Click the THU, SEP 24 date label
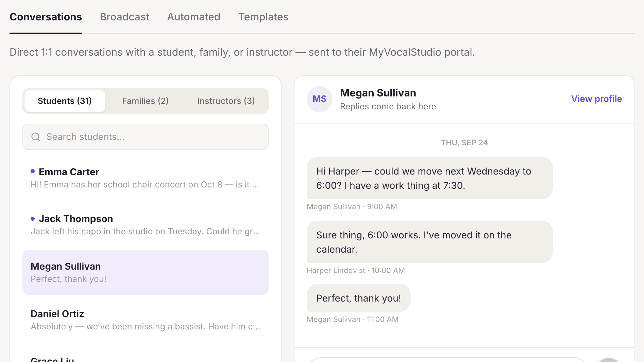This screenshot has width=644, height=362. [464, 143]
